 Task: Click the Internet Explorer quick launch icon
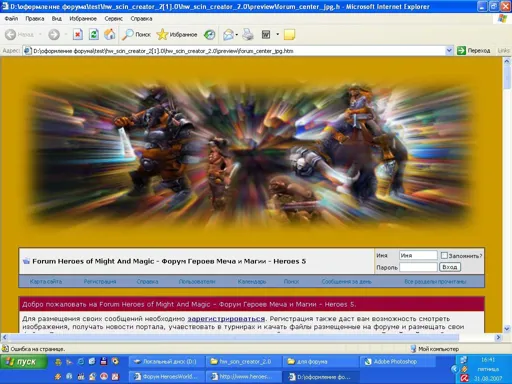(81, 361)
